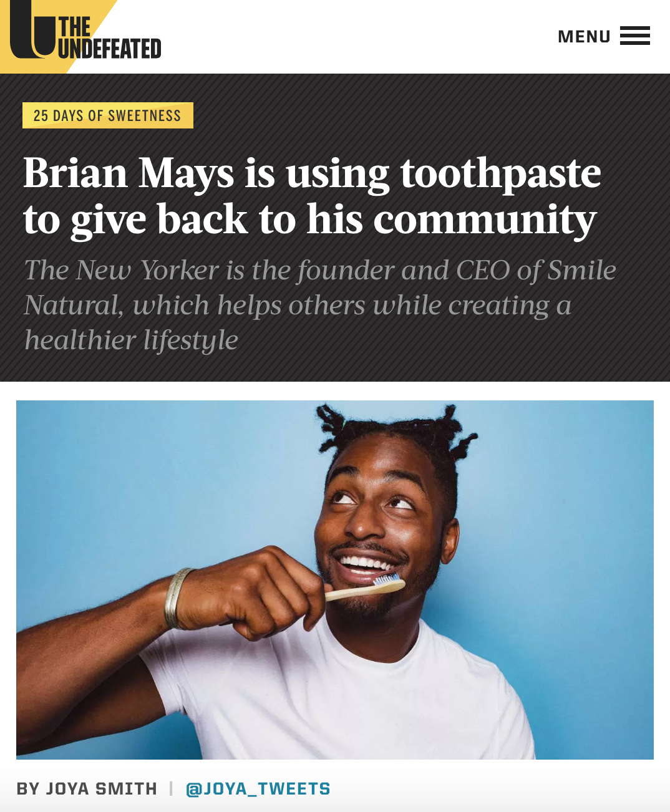Open the 25 Days of Sweetness category tag

[x=108, y=115]
